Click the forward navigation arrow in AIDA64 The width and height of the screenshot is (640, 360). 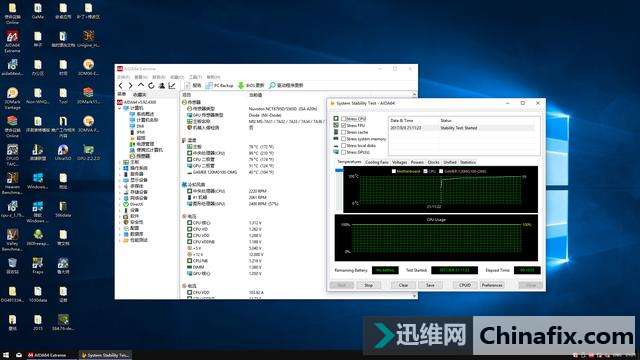click(x=130, y=85)
